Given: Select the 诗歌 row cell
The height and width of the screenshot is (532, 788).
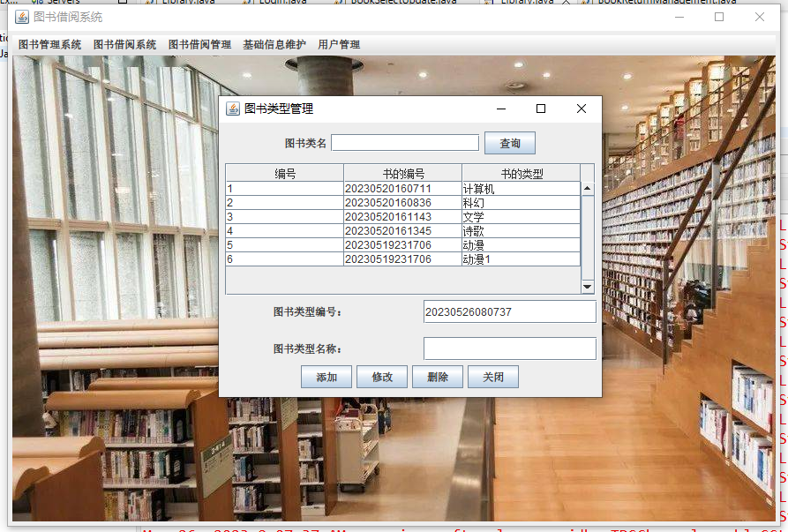Looking at the screenshot, I should pos(522,230).
